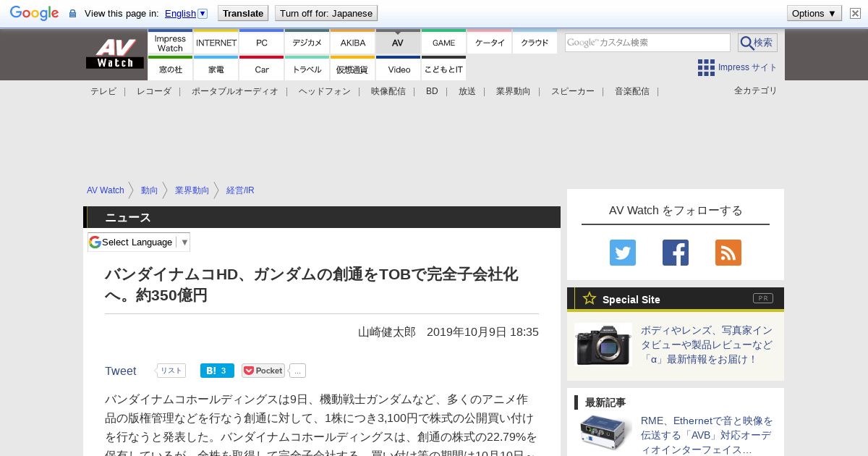Open Sony α special site text link
The image size is (868, 456).
coord(707,345)
